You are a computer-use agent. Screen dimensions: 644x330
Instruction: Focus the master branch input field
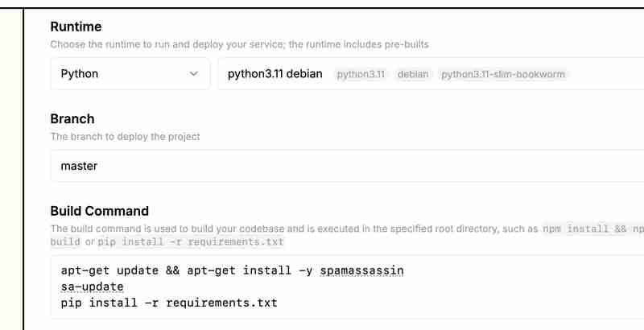[346, 166]
